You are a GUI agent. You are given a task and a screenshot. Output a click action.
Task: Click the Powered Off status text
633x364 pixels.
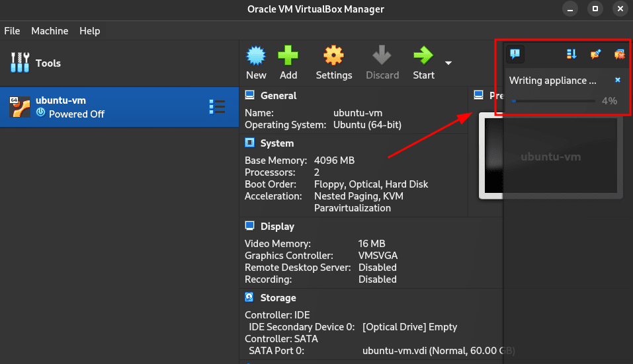(77, 114)
